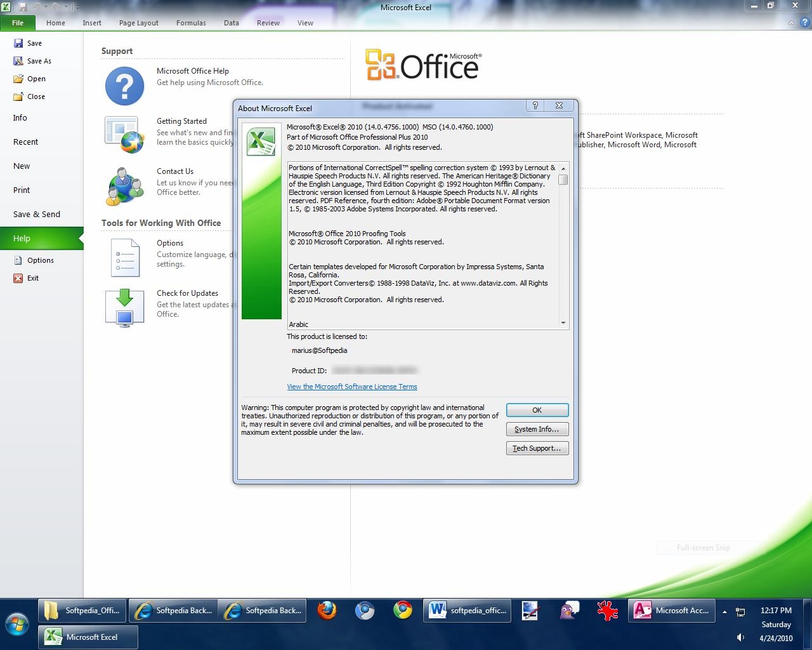Click the Microsoft Excel taskbar button

[x=88, y=637]
